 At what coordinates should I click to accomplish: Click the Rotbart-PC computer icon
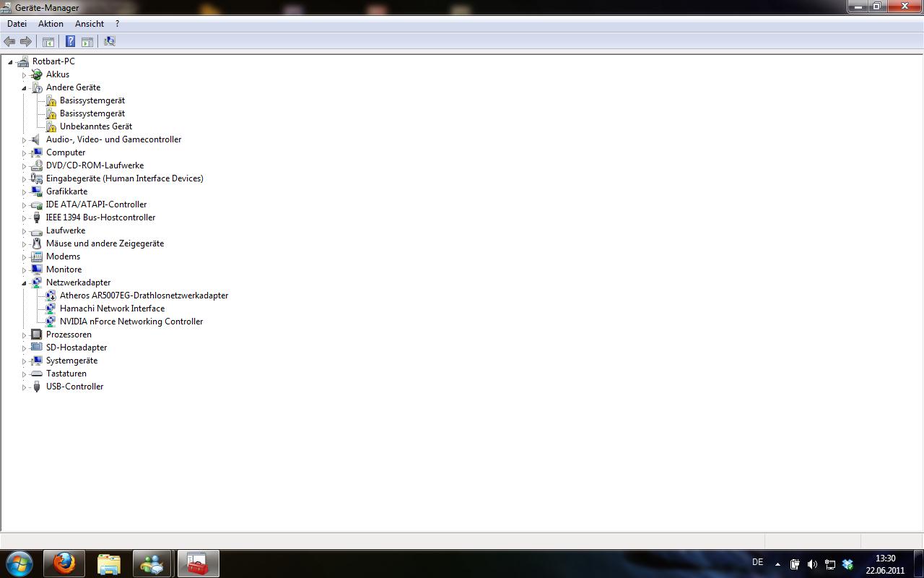pyautogui.click(x=23, y=61)
